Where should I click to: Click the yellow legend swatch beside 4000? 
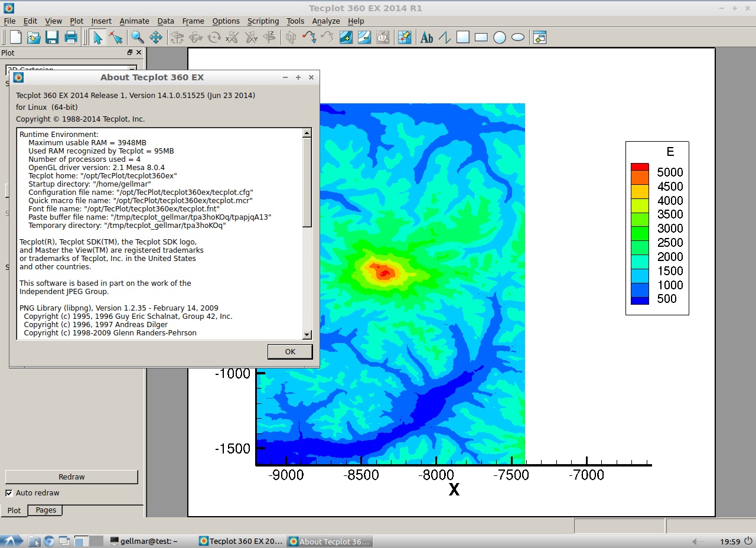(x=640, y=191)
